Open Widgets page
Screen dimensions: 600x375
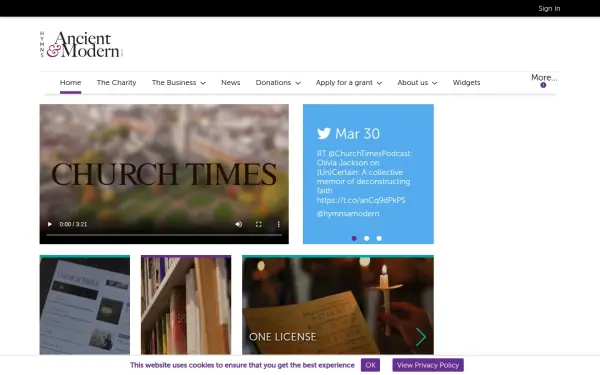[x=466, y=83]
